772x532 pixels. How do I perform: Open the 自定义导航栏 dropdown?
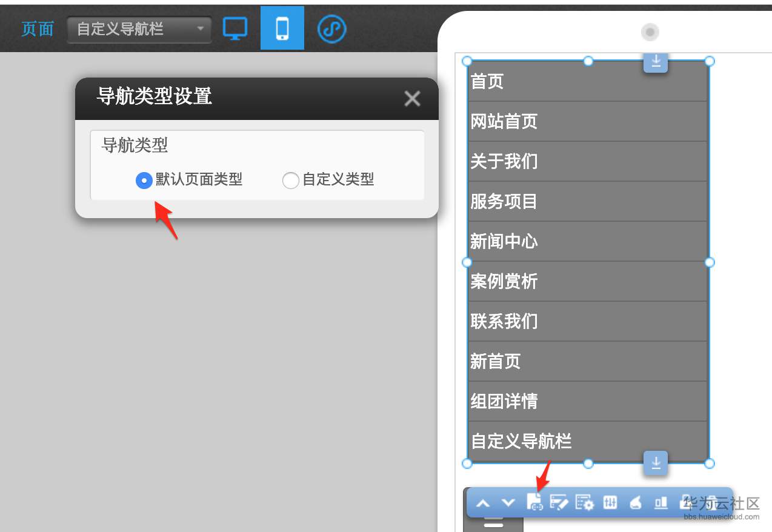tap(139, 28)
